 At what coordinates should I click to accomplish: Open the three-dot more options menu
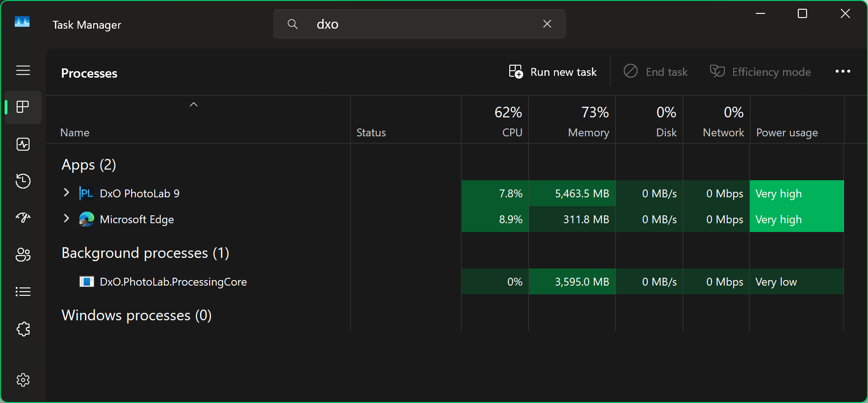[843, 72]
